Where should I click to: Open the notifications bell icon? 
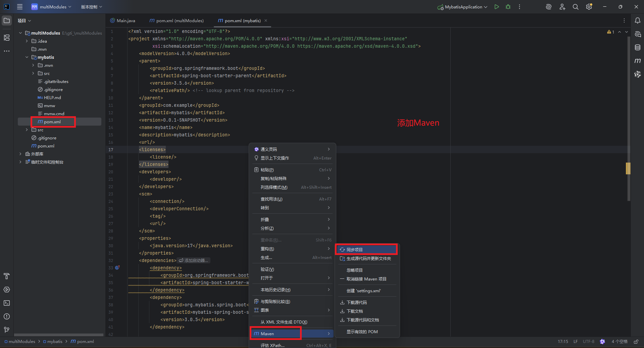[638, 20]
